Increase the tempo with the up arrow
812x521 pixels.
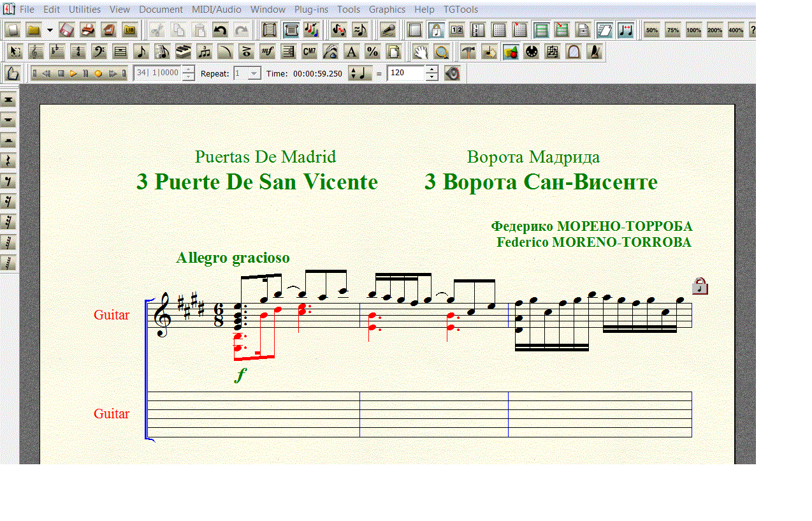tap(431, 70)
